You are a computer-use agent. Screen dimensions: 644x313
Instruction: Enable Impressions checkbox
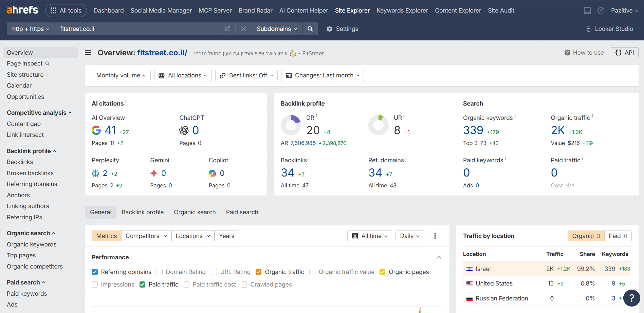95,284
